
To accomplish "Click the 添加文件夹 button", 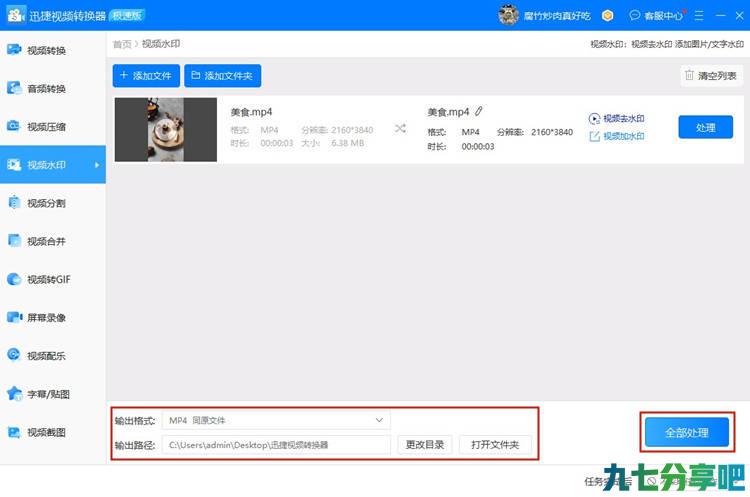I will 222,76.
